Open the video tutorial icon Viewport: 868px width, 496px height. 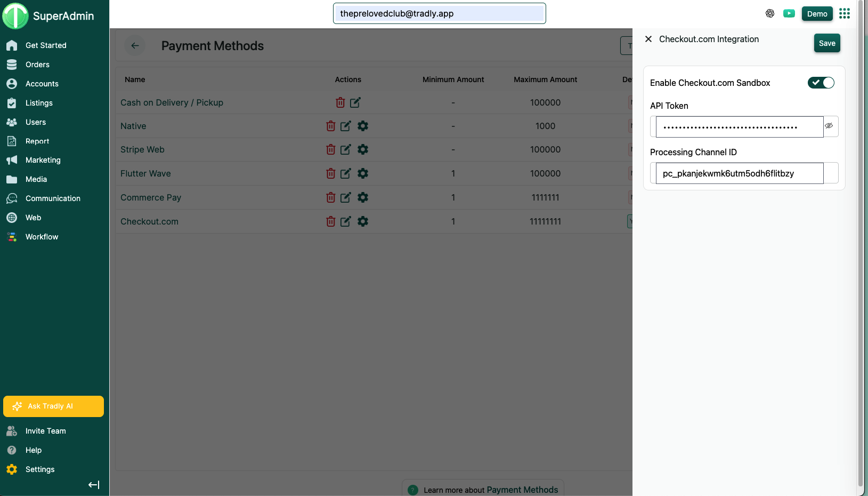[789, 14]
